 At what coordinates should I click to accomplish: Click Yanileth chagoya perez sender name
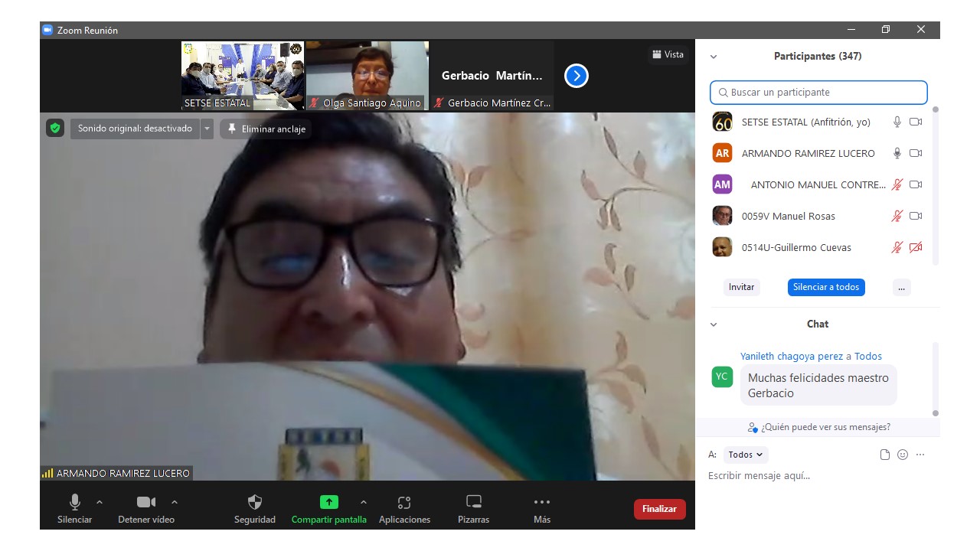[x=792, y=356]
